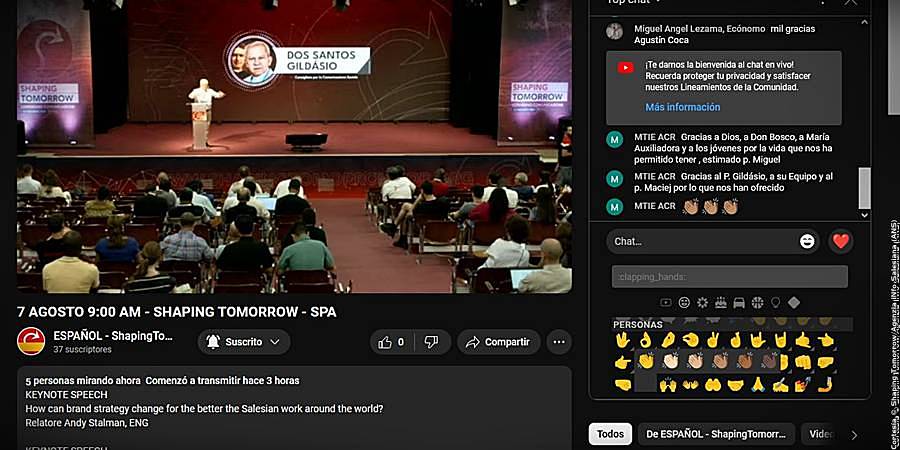Pick the darkest skin tone clapping hands
The width and height of the screenshot is (900, 450).
point(767,361)
